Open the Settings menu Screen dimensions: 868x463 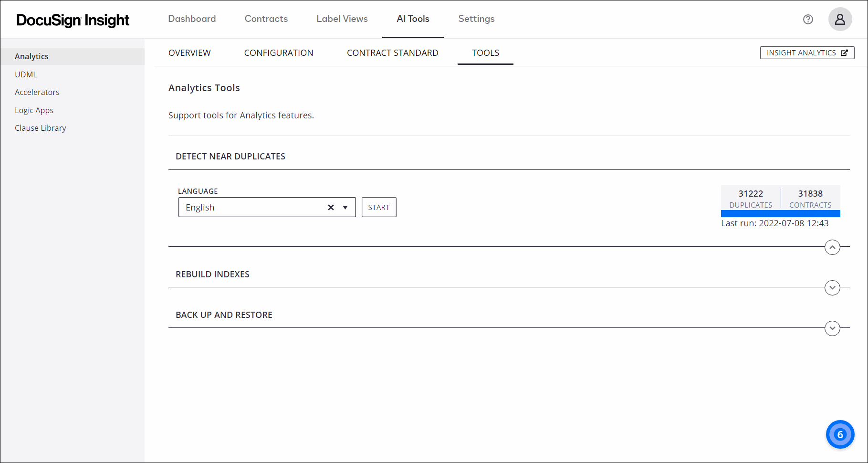(476, 19)
